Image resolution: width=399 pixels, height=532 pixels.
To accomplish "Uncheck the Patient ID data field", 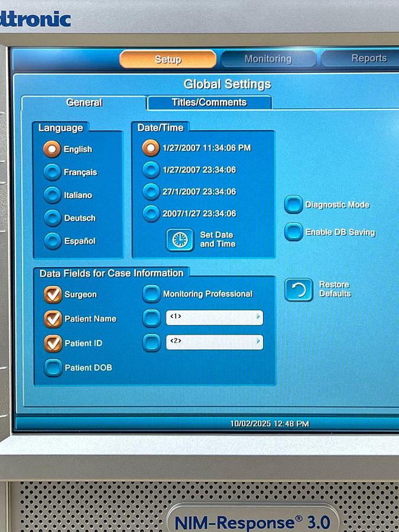I will [53, 343].
